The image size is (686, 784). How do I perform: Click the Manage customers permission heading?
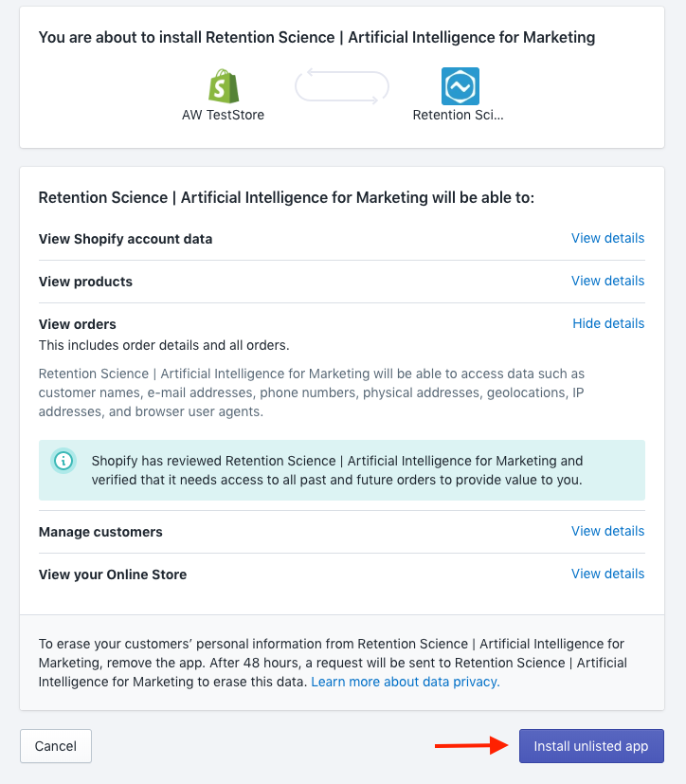click(100, 532)
